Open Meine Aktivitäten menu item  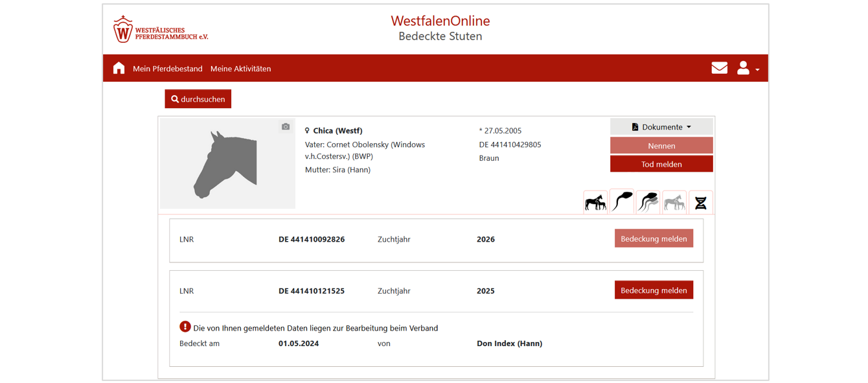click(240, 69)
